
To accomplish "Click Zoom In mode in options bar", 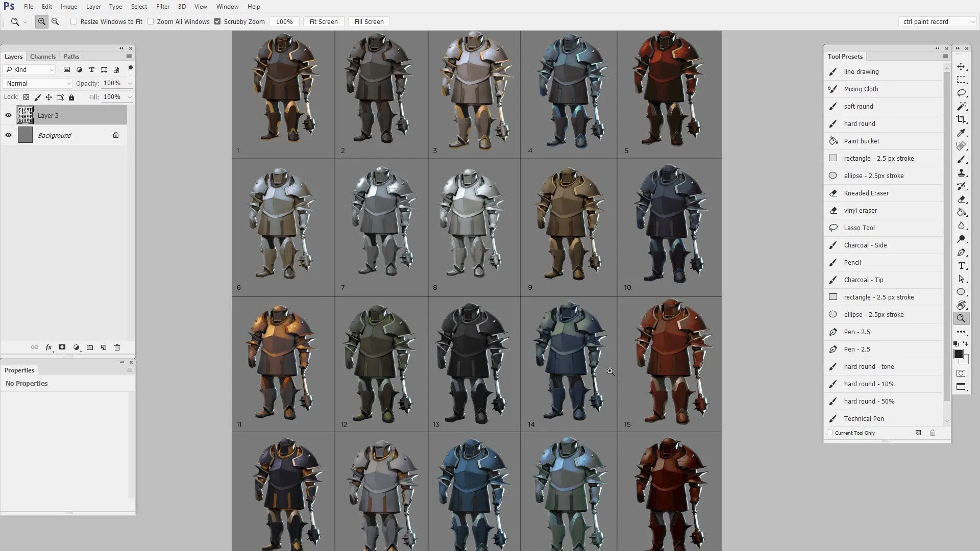I will (x=42, y=22).
